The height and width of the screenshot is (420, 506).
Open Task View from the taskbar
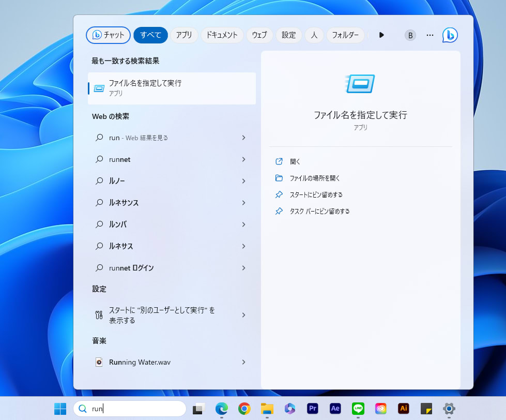coord(199,409)
